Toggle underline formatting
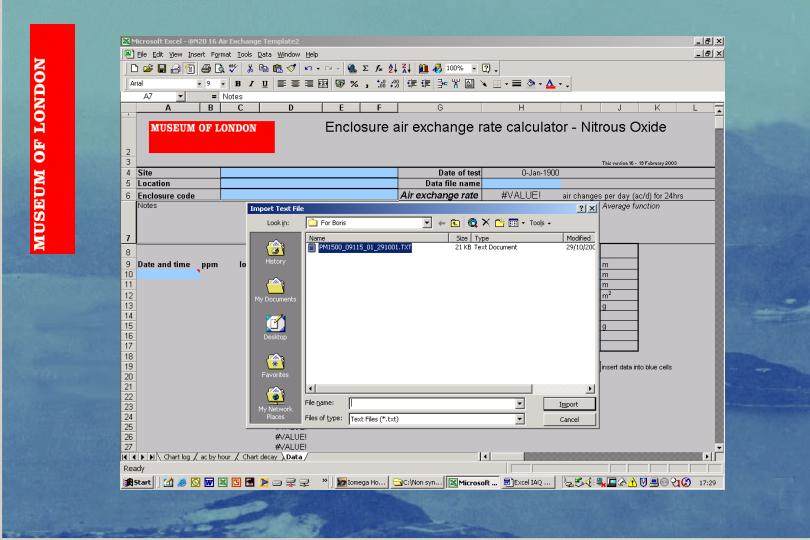 [265, 84]
